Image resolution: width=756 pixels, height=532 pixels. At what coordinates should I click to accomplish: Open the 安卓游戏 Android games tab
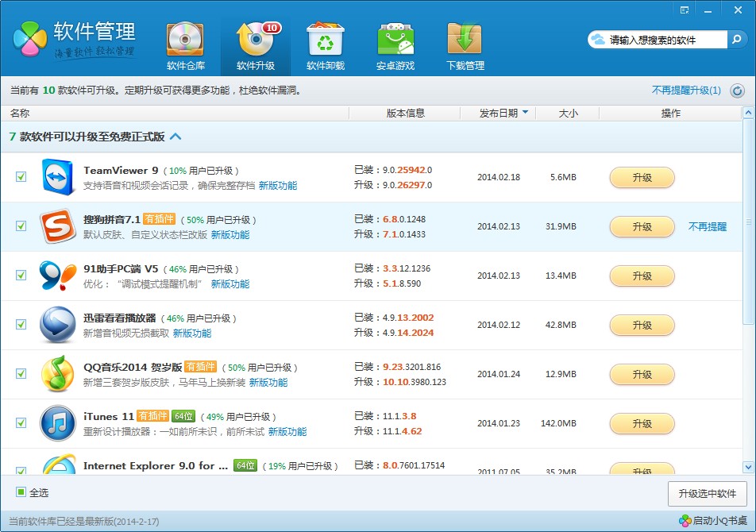pos(395,46)
